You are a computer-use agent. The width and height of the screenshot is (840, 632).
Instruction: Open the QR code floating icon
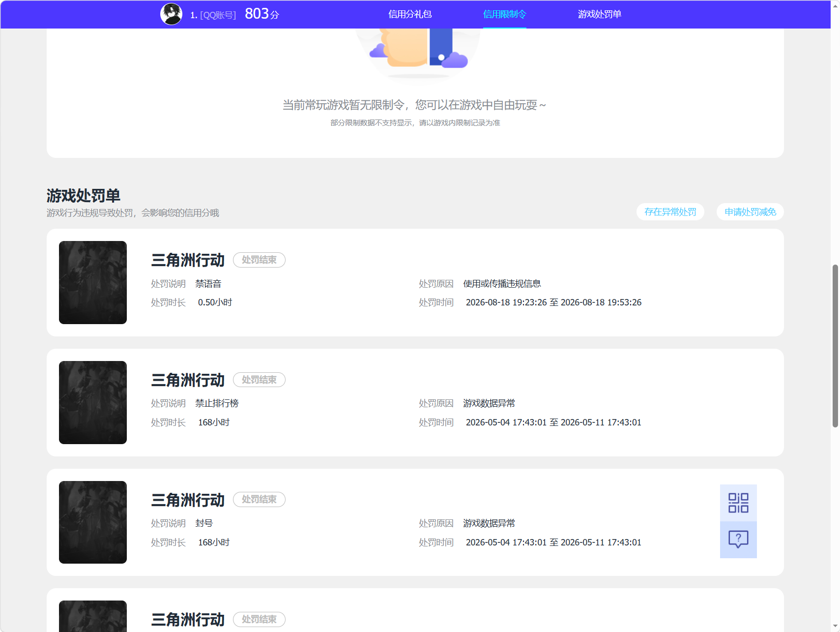tap(738, 503)
